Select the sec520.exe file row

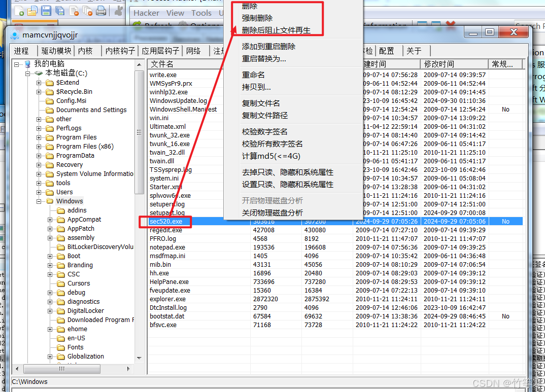pos(335,222)
